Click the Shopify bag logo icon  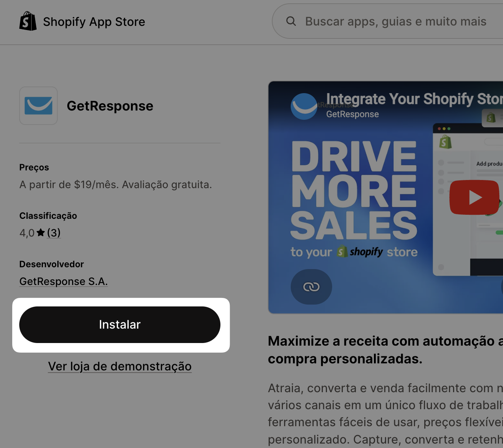pos(28,21)
